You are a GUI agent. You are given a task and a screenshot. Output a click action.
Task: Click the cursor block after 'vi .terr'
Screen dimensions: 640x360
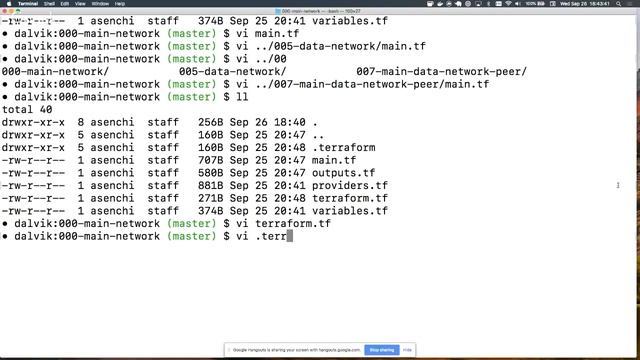click(x=289, y=236)
